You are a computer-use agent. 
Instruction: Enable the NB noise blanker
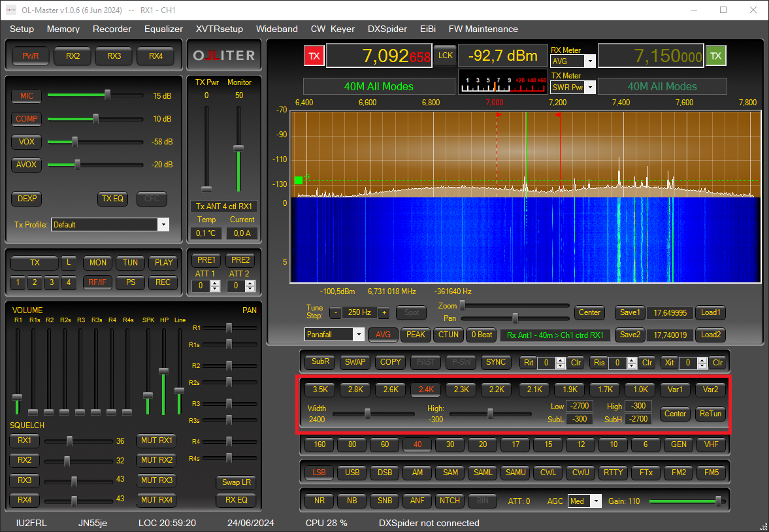coord(352,501)
